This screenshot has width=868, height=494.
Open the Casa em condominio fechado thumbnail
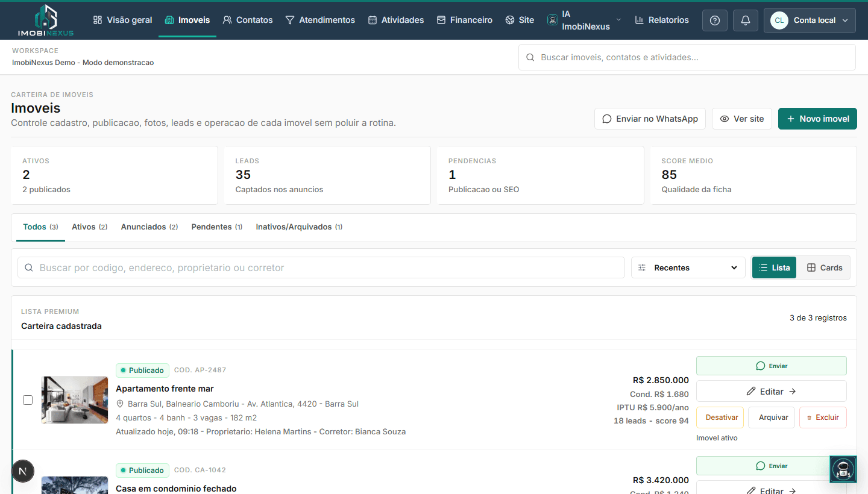click(x=75, y=486)
